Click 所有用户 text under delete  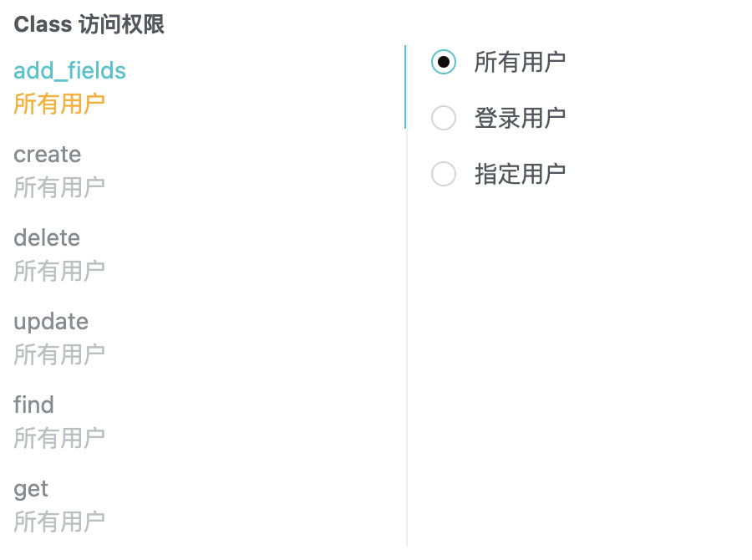[x=59, y=271]
